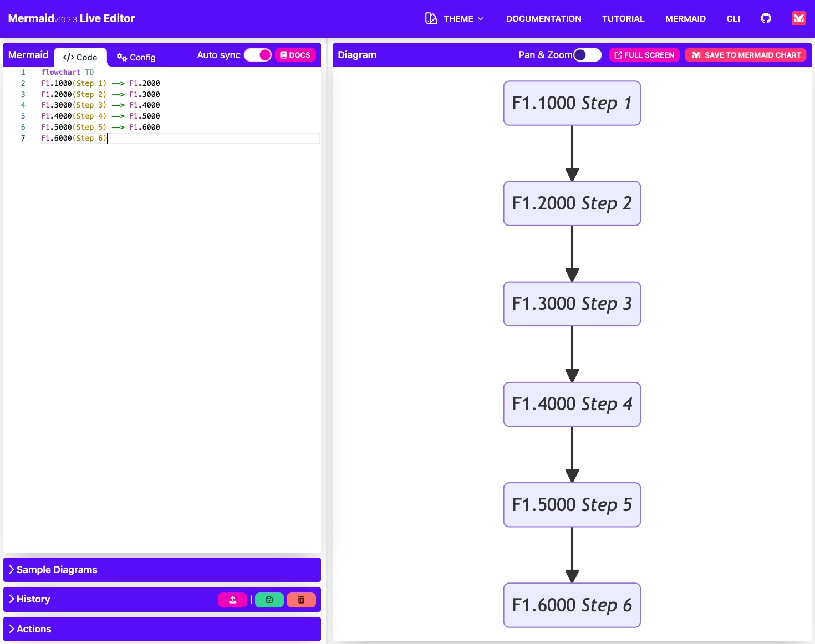The image size is (815, 644).
Task: Expand the Sample Diagrams section
Action: pyautogui.click(x=162, y=570)
